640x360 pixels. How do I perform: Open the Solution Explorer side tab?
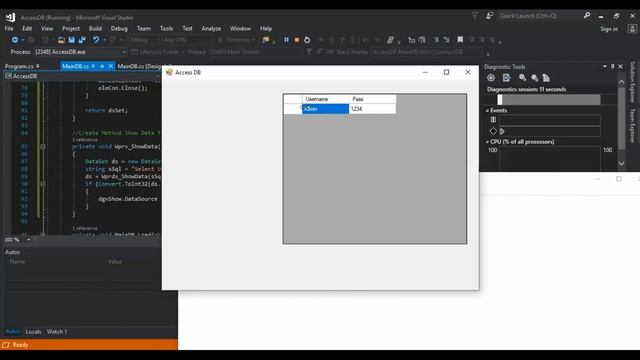point(632,82)
